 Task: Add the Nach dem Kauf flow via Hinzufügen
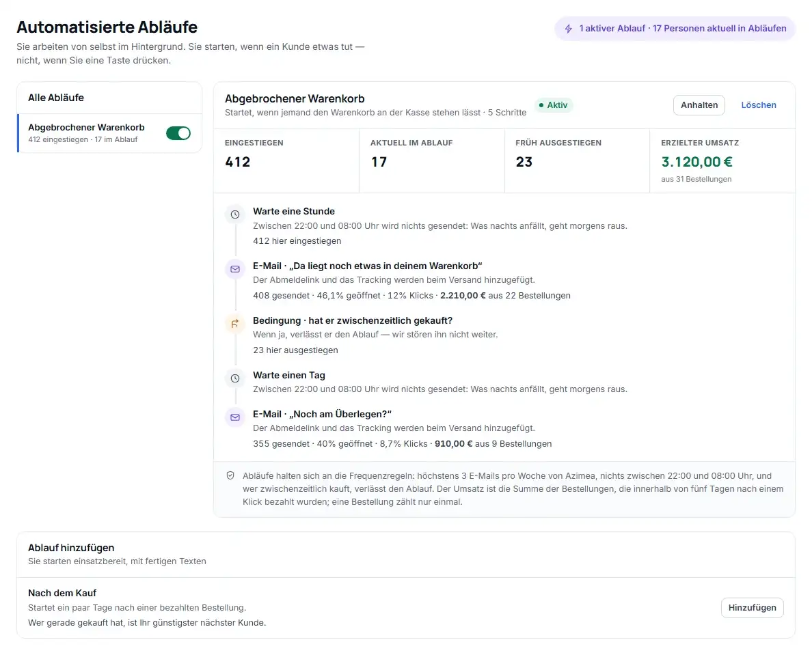(752, 607)
